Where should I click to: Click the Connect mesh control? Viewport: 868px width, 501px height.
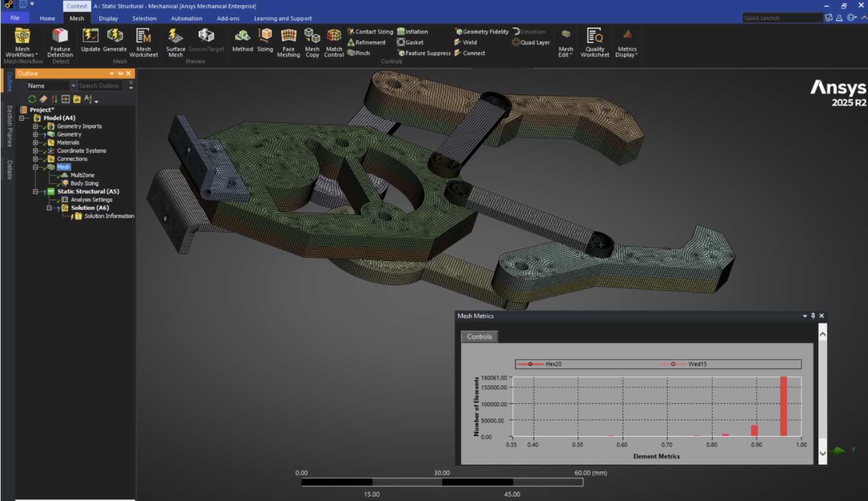coord(469,53)
